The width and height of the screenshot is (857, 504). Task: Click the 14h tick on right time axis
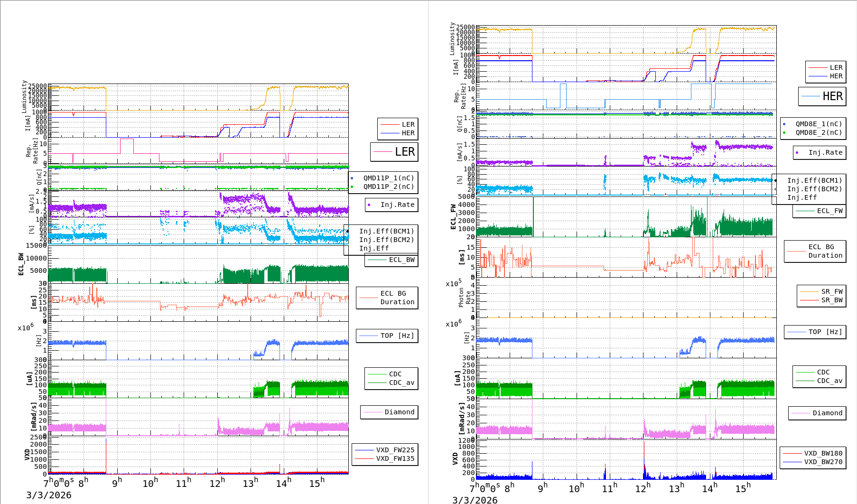pos(709,488)
